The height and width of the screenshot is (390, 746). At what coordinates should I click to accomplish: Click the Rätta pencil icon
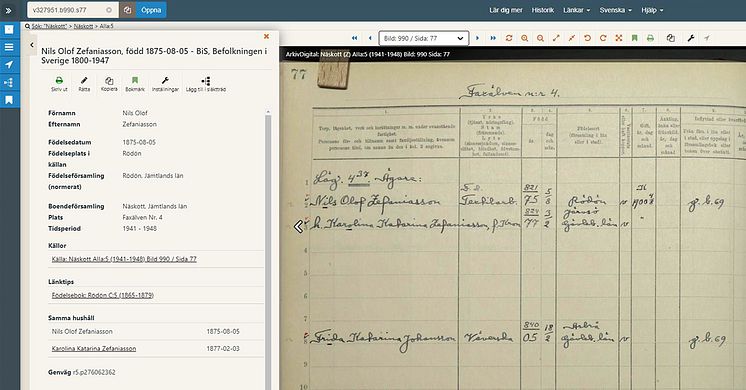84,84
